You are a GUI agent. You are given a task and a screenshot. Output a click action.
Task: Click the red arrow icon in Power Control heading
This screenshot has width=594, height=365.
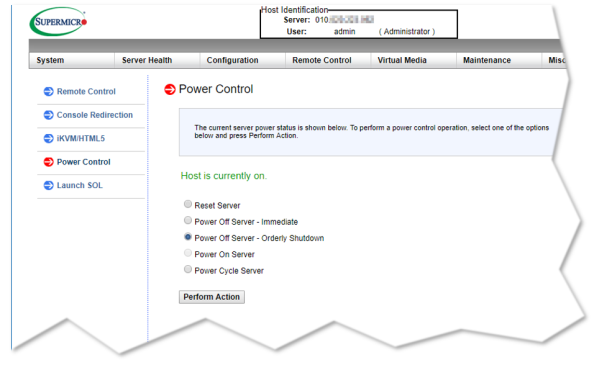pos(170,89)
